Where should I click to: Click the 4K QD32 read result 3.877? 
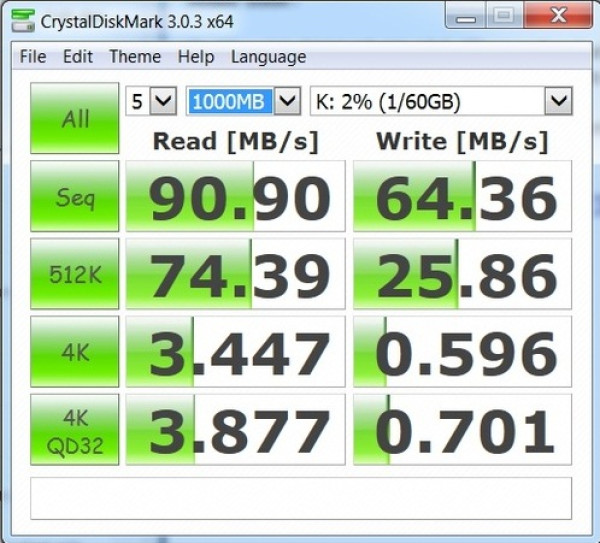[235, 430]
